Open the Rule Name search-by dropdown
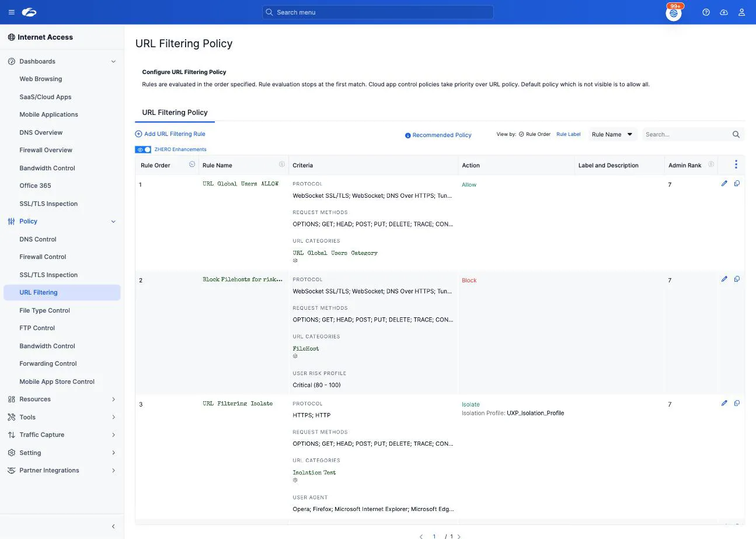The image size is (756, 539). (612, 134)
